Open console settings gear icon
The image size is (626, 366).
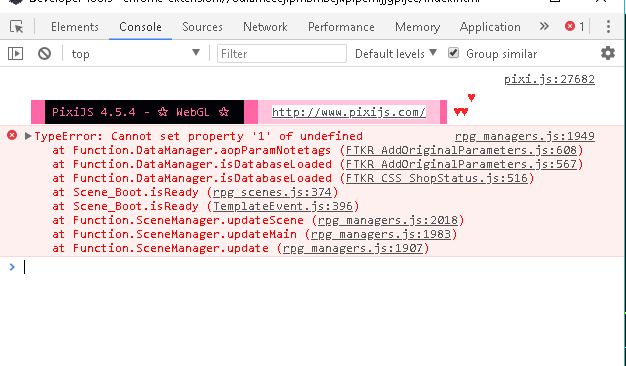(608, 53)
